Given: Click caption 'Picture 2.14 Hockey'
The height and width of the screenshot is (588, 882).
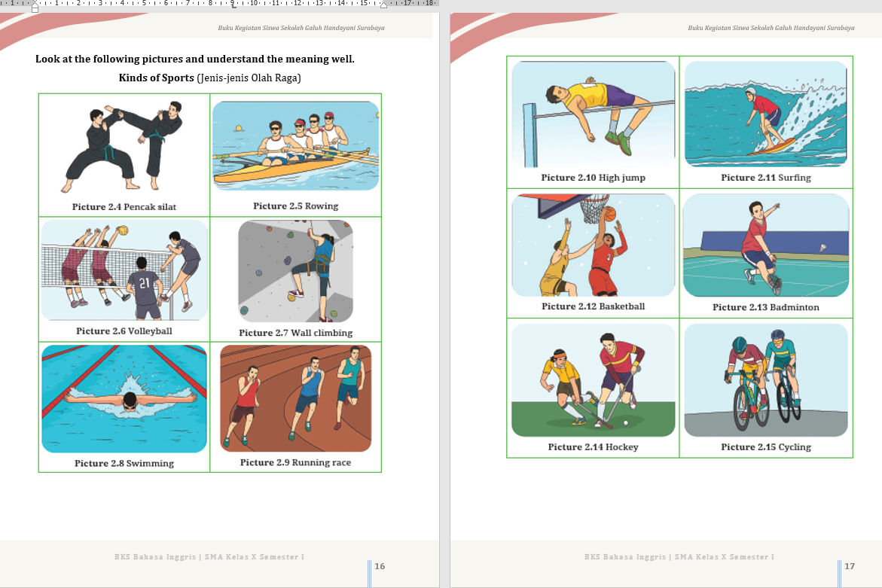Looking at the screenshot, I should 594,447.
